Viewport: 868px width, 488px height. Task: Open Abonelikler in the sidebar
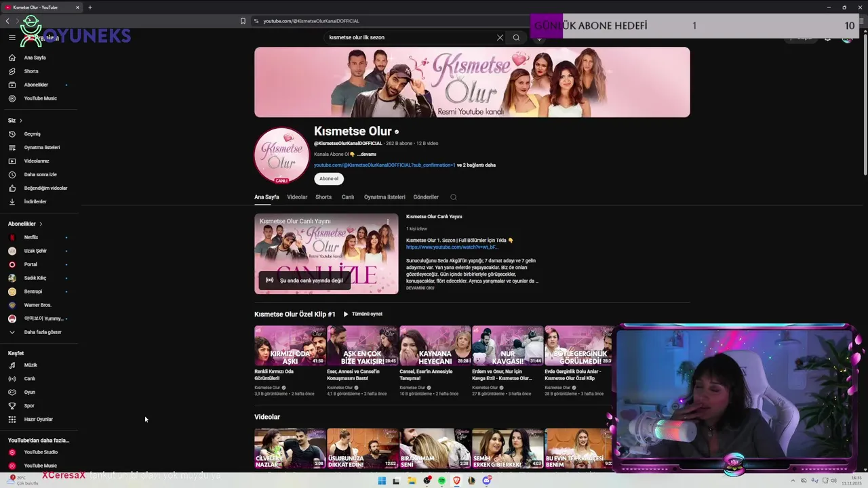click(x=39, y=85)
